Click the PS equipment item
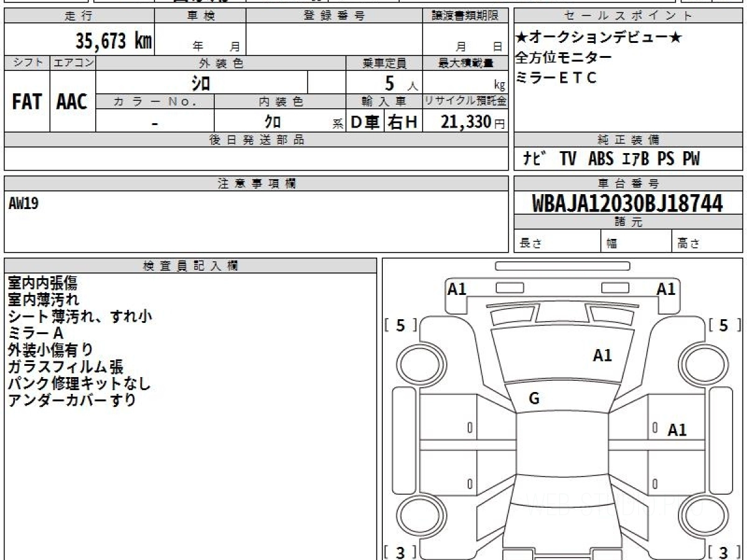 click(666, 159)
